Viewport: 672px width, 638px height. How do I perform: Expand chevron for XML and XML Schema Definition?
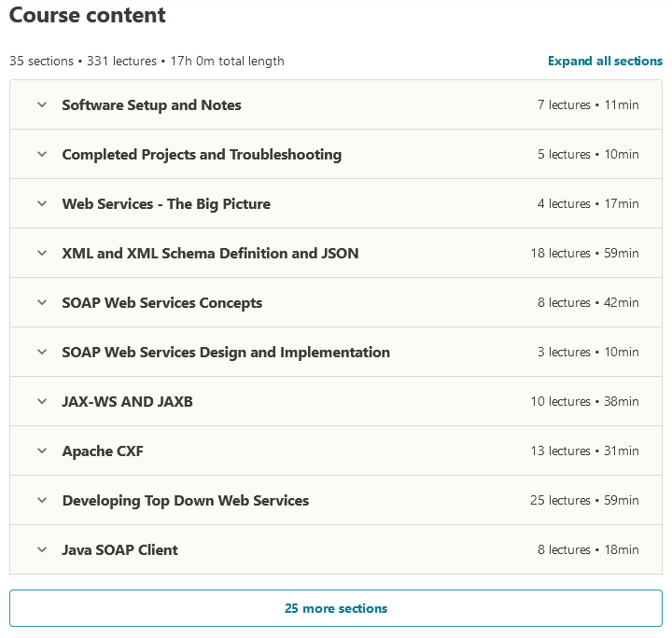point(42,253)
